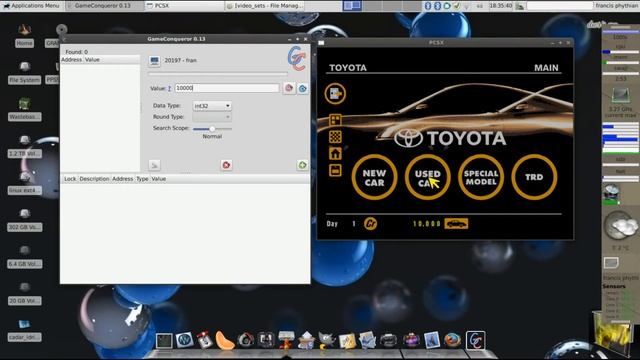640x360 pixels.
Task: Click the GameConqueror logo in the window
Action: click(x=297, y=59)
